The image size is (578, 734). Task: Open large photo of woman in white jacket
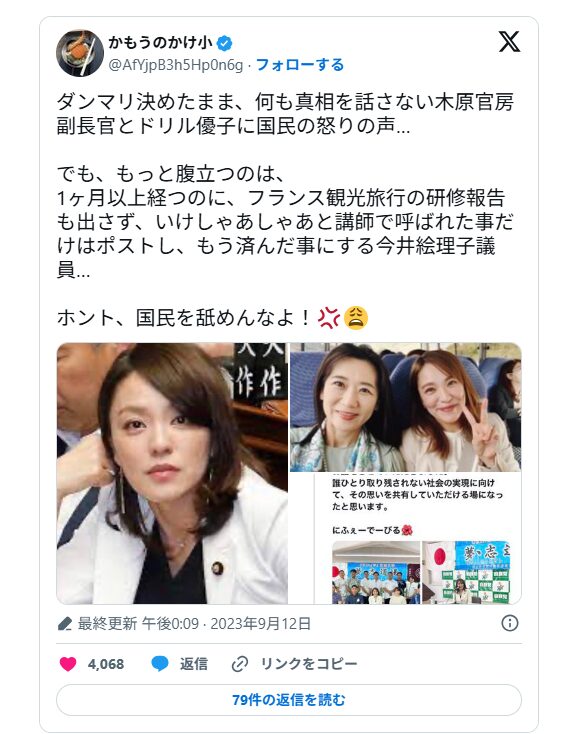point(172,473)
